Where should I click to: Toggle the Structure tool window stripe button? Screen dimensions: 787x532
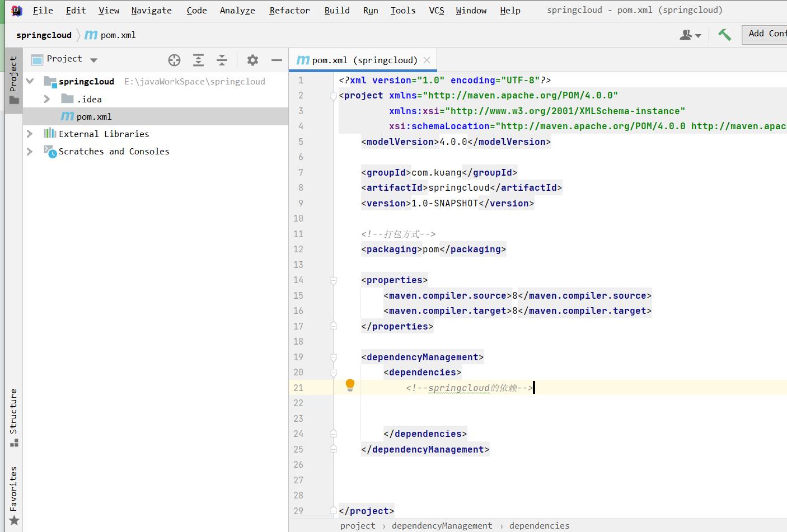coord(14,417)
